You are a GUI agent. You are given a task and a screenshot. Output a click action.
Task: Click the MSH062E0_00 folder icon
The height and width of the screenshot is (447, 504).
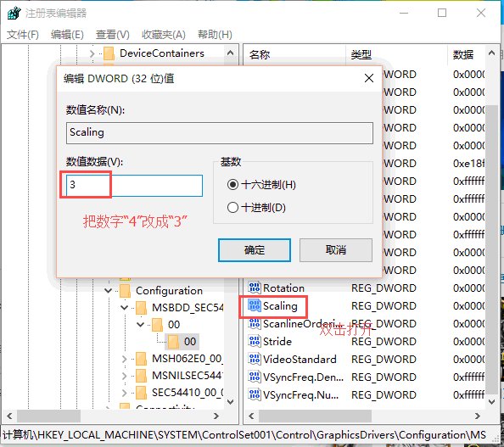click(x=141, y=359)
